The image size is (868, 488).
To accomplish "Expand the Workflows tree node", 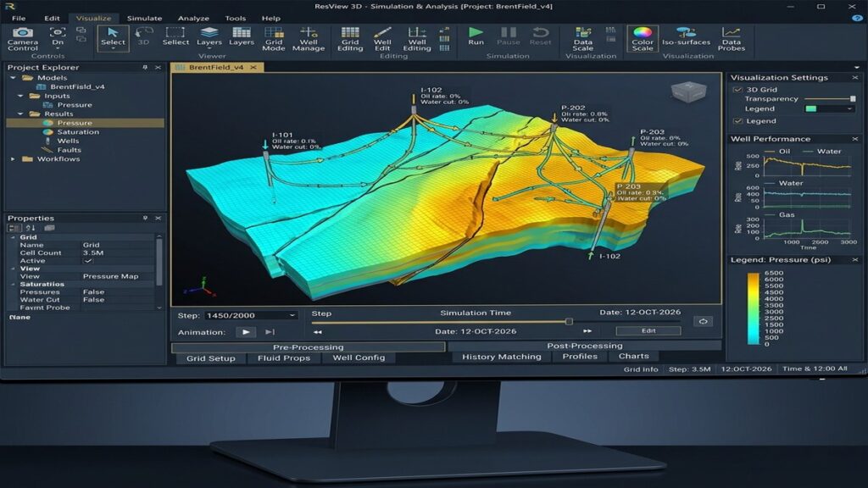I will [x=13, y=158].
